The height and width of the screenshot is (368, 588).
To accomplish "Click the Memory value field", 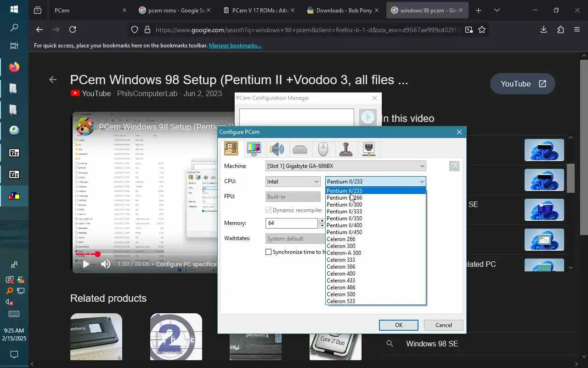I will point(292,223).
